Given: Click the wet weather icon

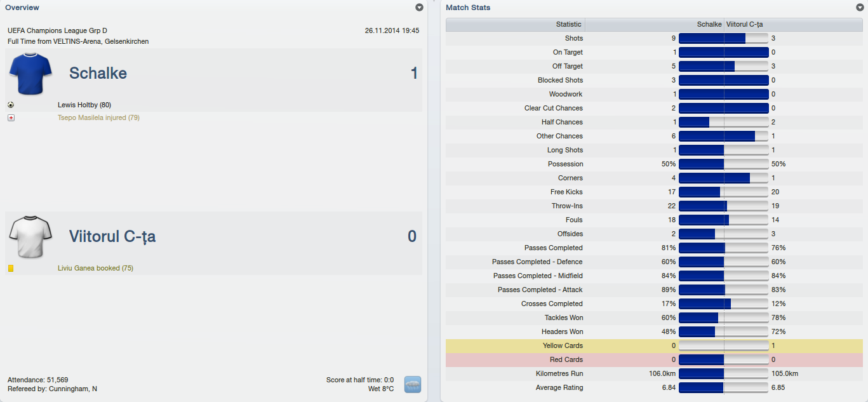Looking at the screenshot, I should click(x=412, y=384).
